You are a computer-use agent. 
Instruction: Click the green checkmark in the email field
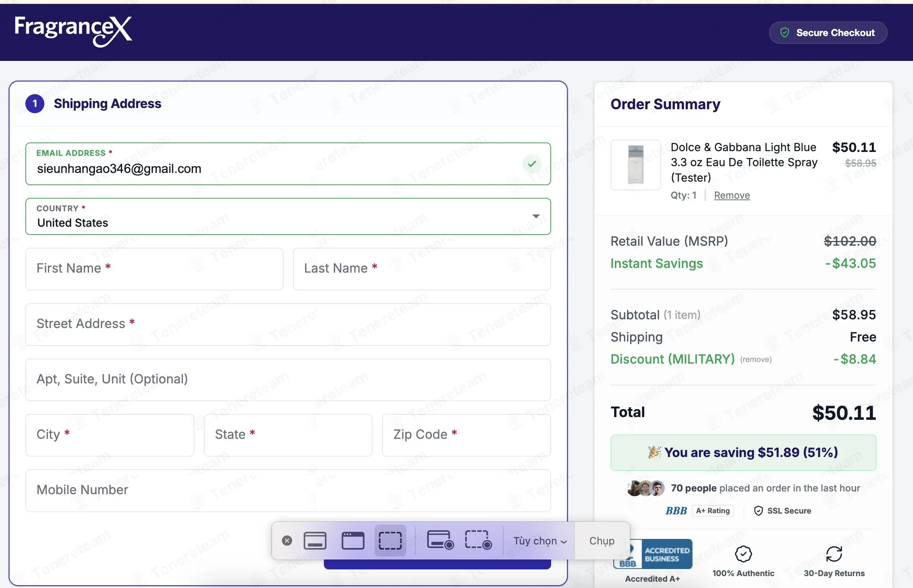tap(532, 164)
